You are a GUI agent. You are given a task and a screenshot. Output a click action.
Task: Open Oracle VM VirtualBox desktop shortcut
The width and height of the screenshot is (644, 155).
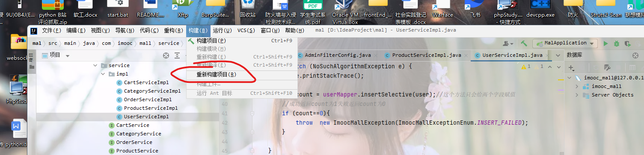coord(345,12)
